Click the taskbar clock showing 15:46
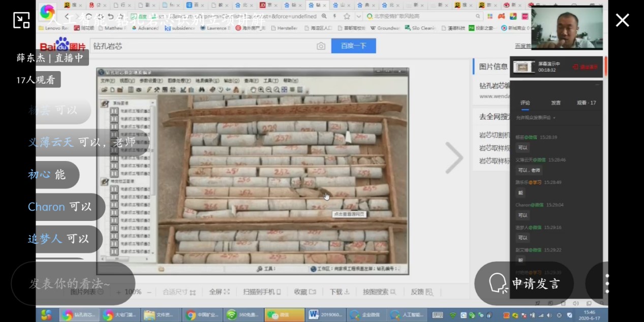This screenshot has width=644, height=322. pyautogui.click(x=589, y=315)
